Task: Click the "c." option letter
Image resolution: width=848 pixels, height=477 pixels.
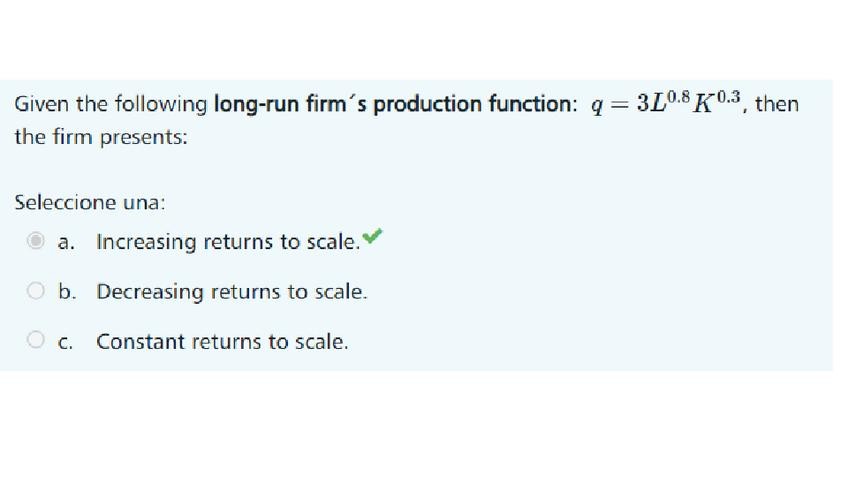Action: [66, 342]
